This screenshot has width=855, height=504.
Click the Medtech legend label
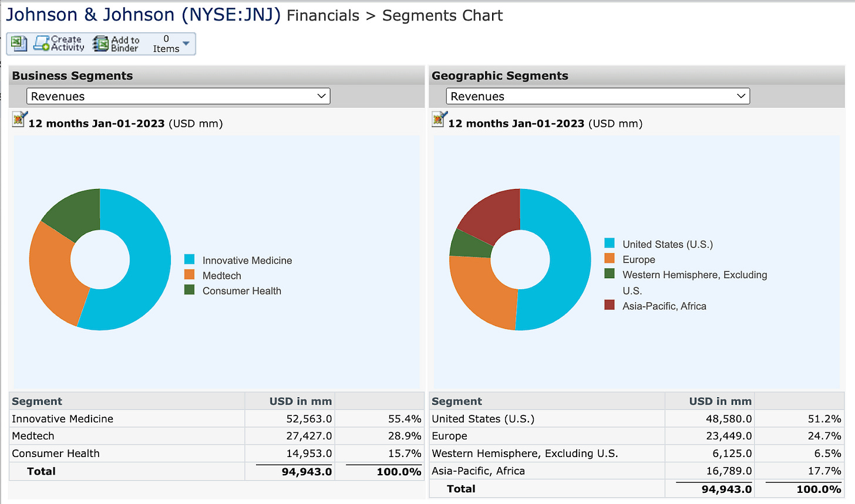[222, 276]
